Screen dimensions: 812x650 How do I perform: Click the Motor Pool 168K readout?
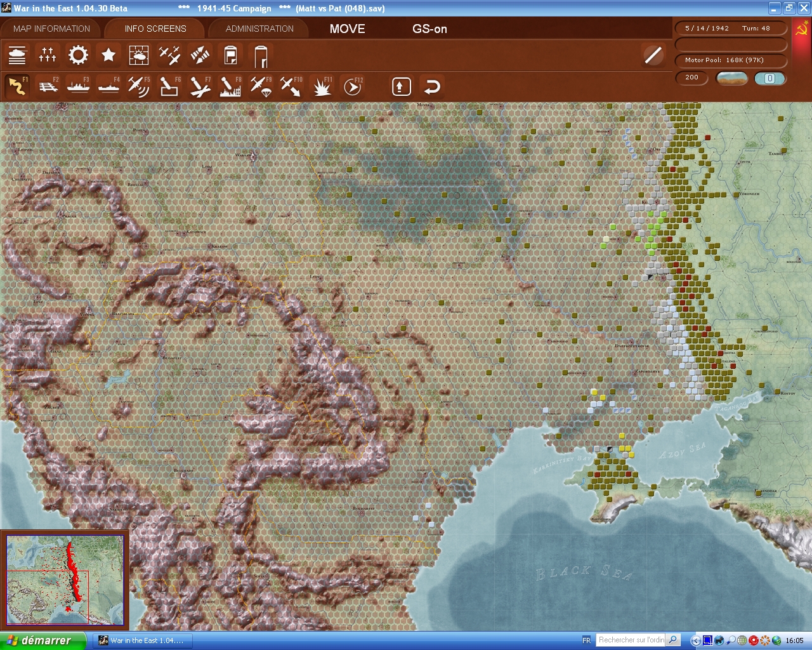(x=731, y=60)
